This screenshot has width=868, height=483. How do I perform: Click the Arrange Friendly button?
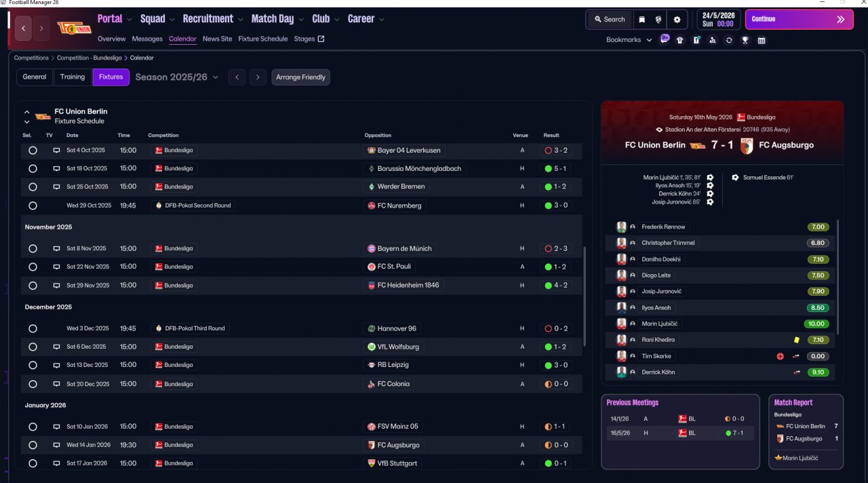point(301,77)
